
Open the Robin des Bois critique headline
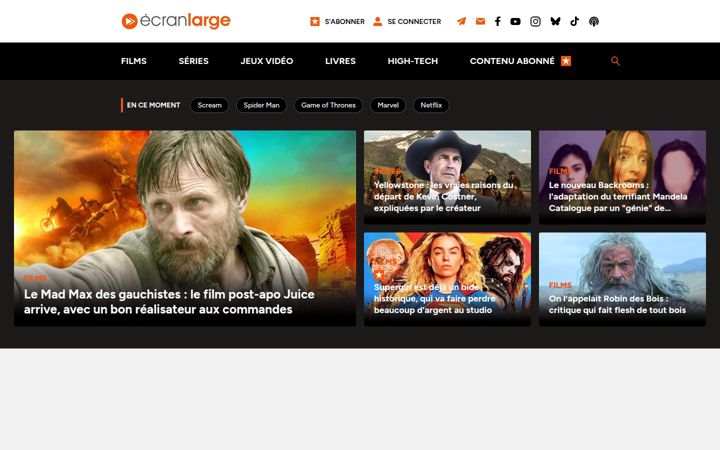coord(617,304)
